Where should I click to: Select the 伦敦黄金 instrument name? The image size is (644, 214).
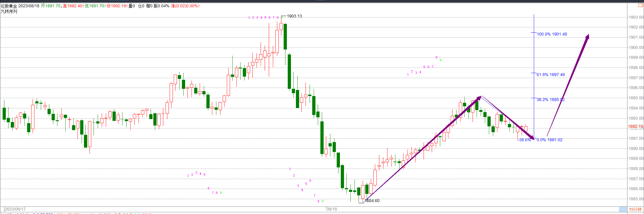coord(9,6)
